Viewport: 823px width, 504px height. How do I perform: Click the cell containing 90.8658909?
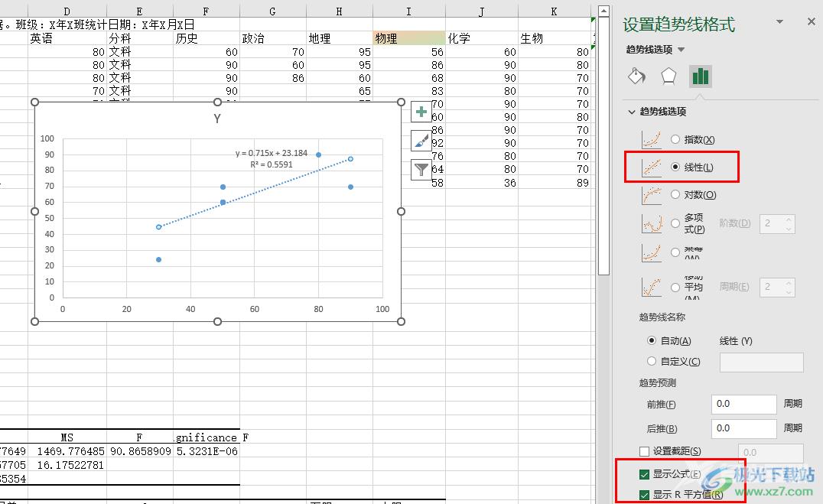click(x=140, y=451)
